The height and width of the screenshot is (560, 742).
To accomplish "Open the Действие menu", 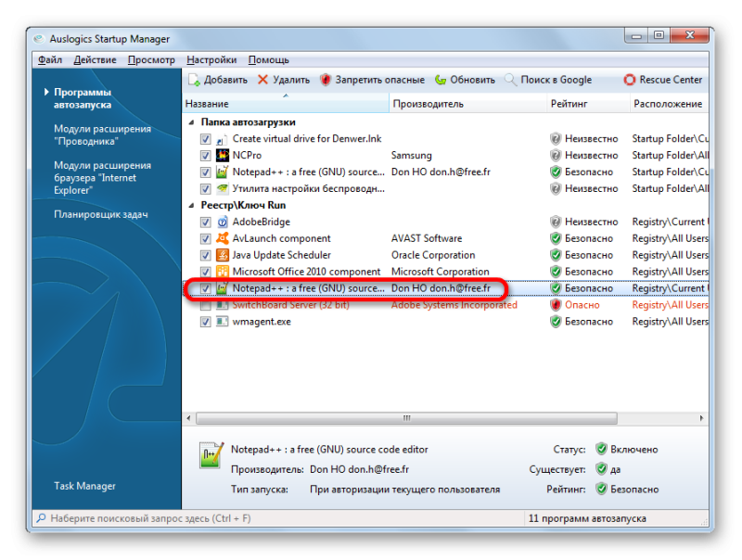I will coord(95,60).
